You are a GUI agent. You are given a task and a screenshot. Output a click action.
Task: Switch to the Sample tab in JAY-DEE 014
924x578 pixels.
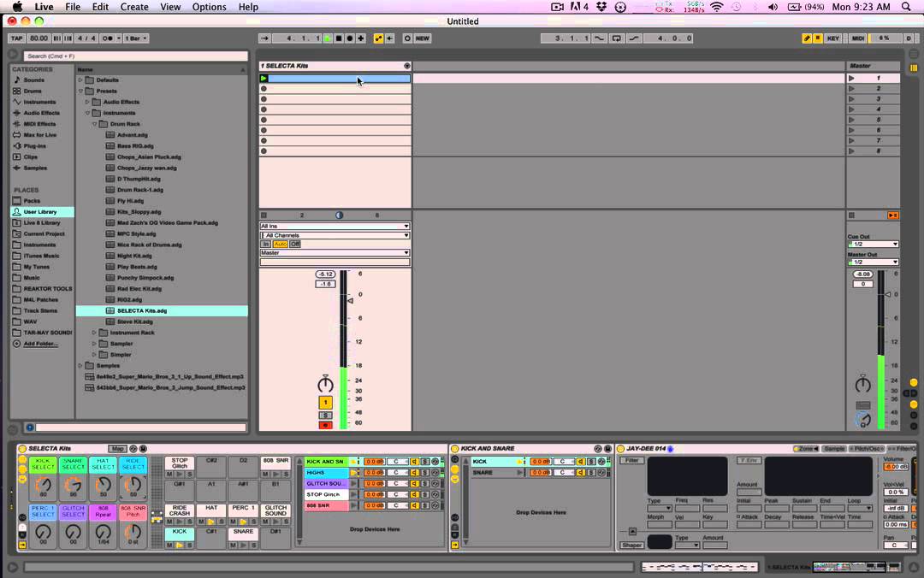pos(834,449)
